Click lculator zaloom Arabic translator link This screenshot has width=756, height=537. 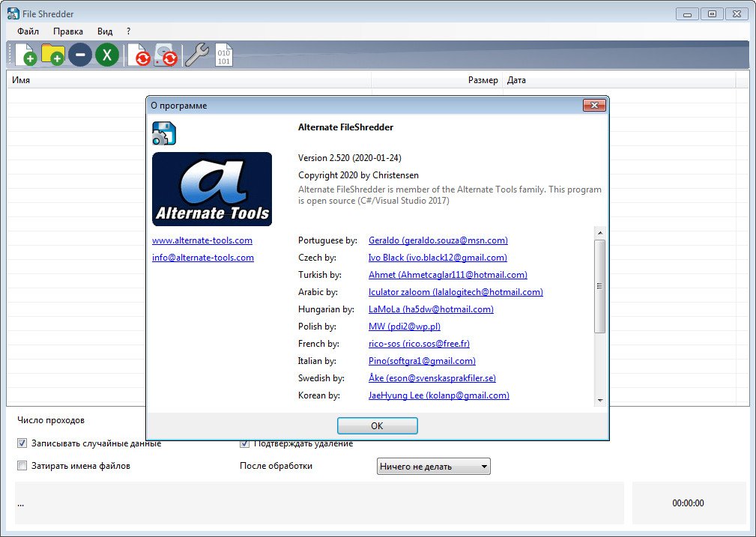point(456,292)
